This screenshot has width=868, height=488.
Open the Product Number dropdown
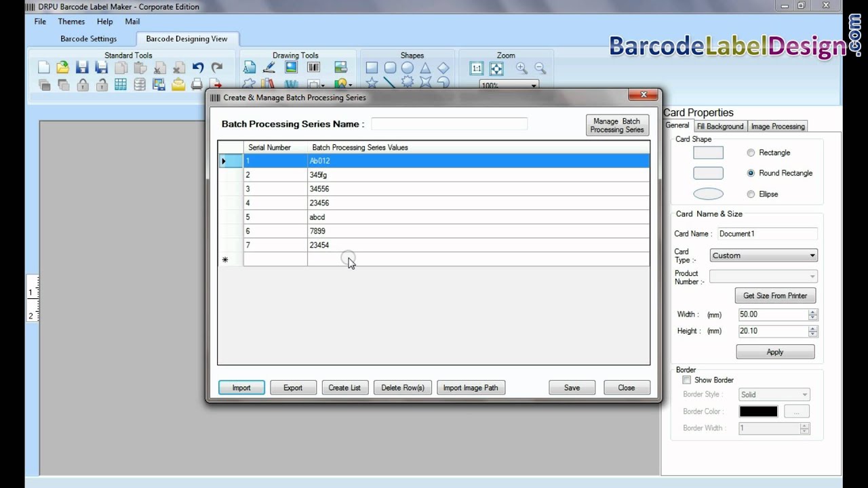764,276
